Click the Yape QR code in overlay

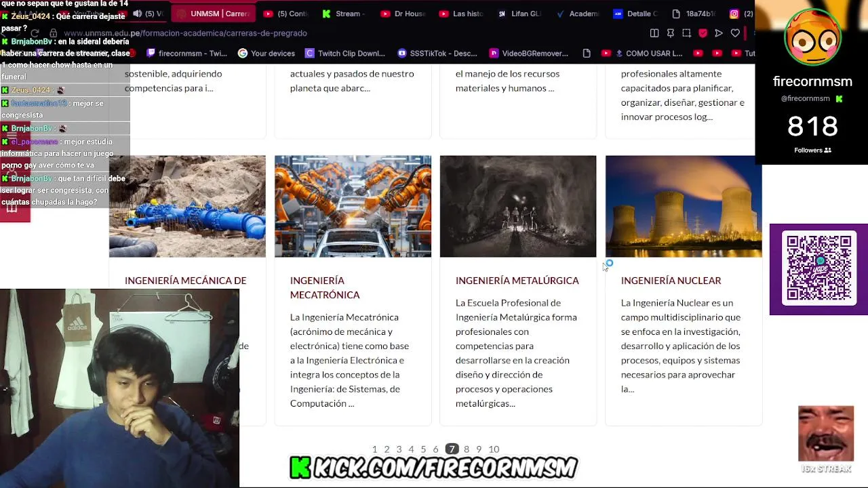pos(819,269)
